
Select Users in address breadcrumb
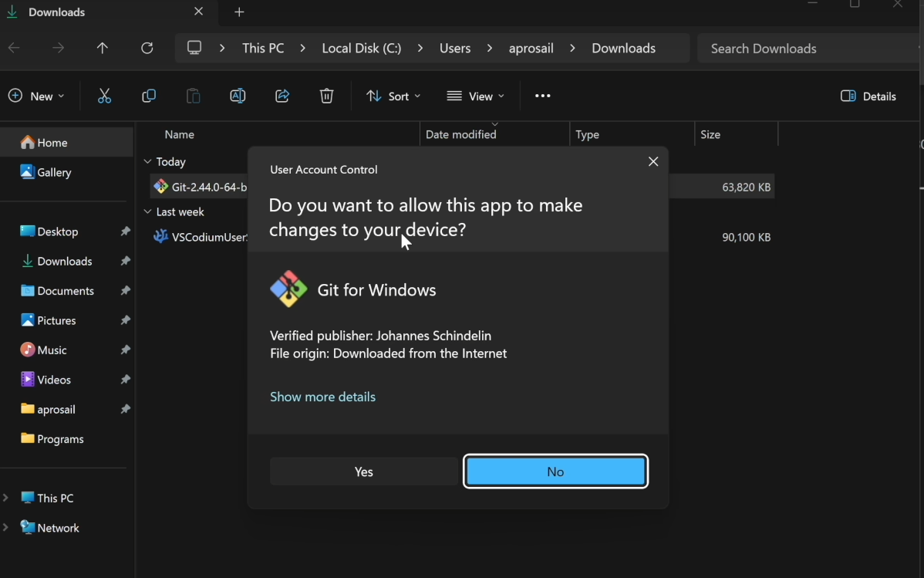click(455, 49)
